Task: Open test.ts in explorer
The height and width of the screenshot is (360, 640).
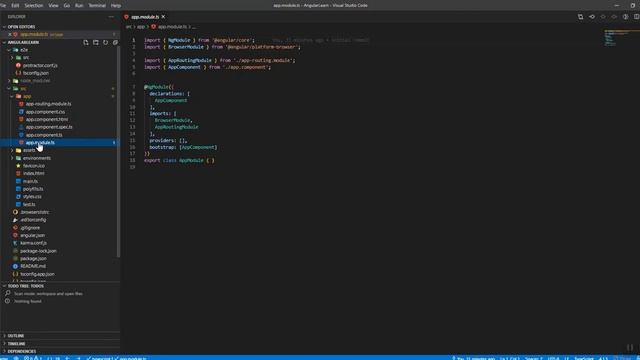Action: coord(29,204)
